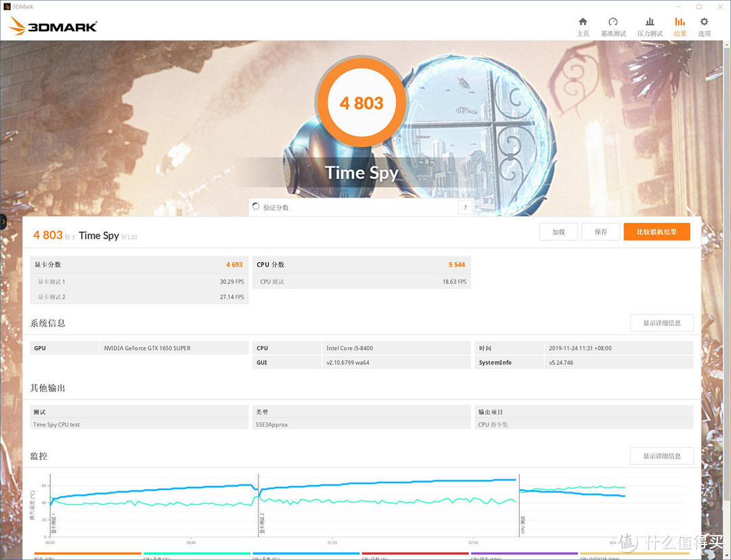
Task: Click the 显卡测试 2 marker line on chart
Action: (x=259, y=506)
